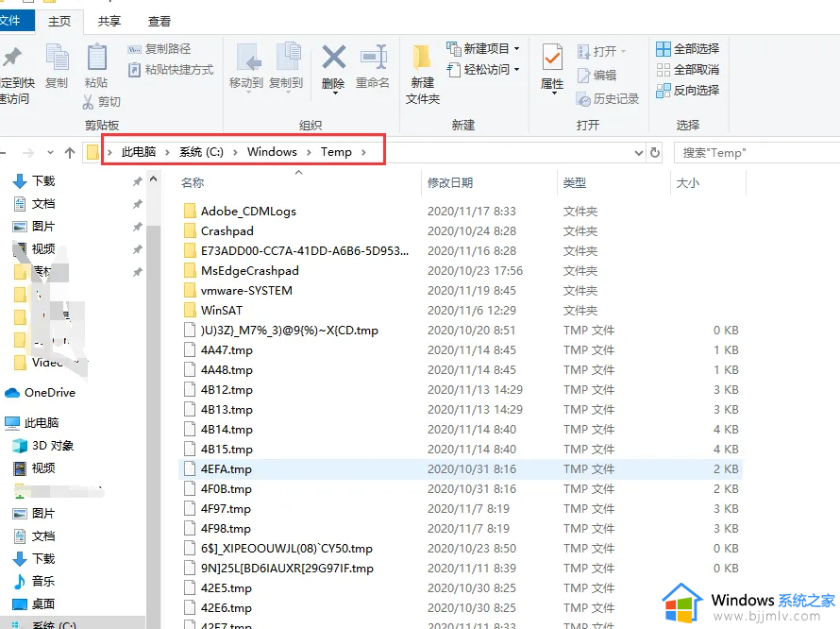Expand the Delete button dropdown arrow
Screen dimensions: 840x629
pyautogui.click(x=336, y=93)
